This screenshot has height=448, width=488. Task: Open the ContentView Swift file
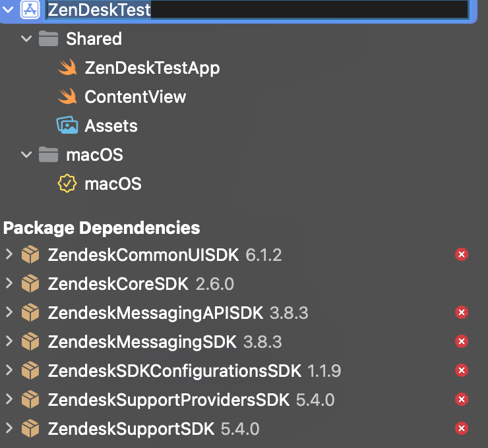point(135,97)
